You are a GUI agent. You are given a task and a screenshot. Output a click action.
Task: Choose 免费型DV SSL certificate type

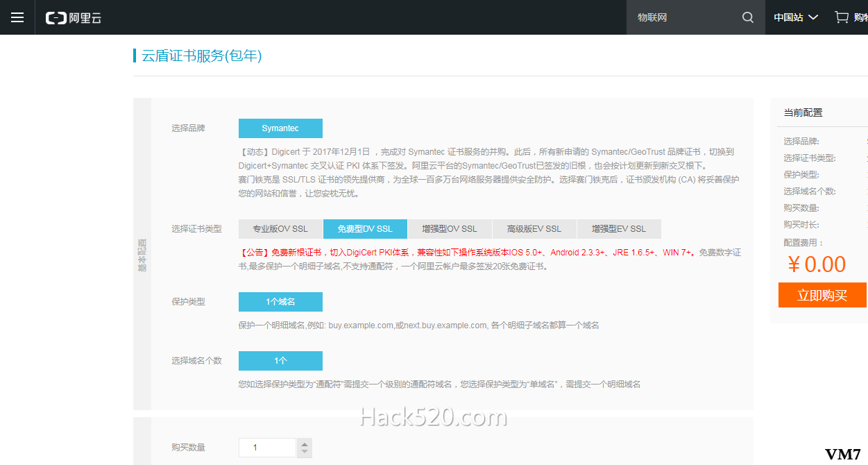tap(365, 229)
